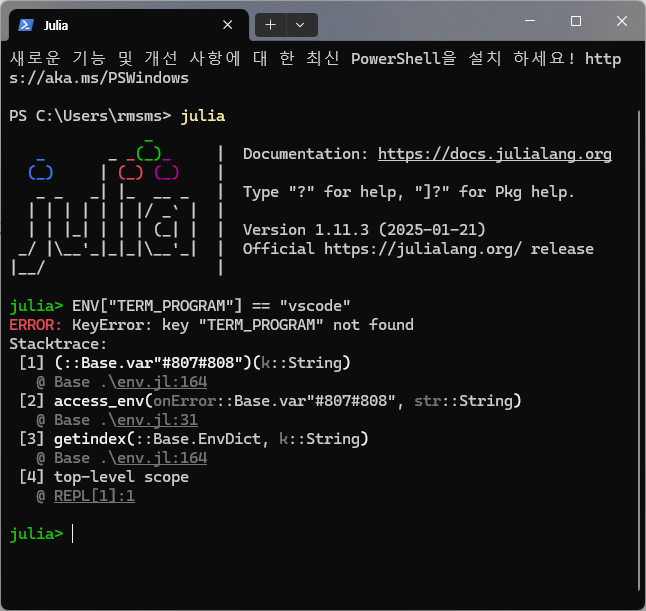Minimize the terminal window
646x611 pixels.
pos(530,21)
